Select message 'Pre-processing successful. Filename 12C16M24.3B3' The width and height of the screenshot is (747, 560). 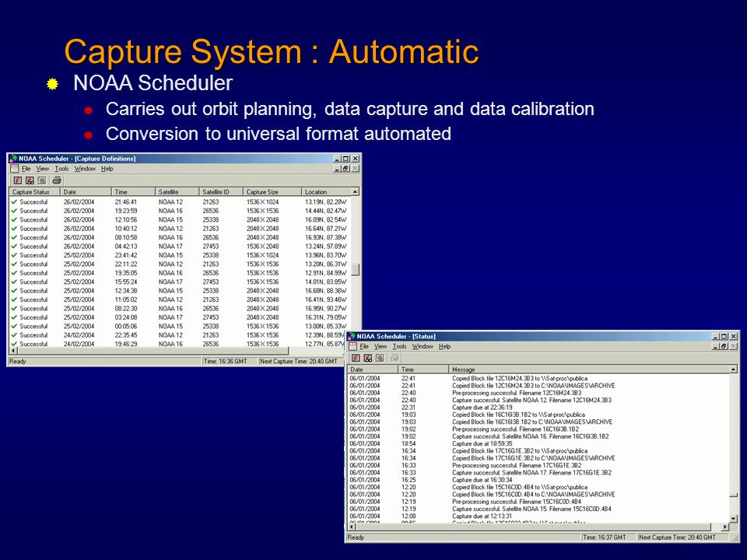coord(517,393)
